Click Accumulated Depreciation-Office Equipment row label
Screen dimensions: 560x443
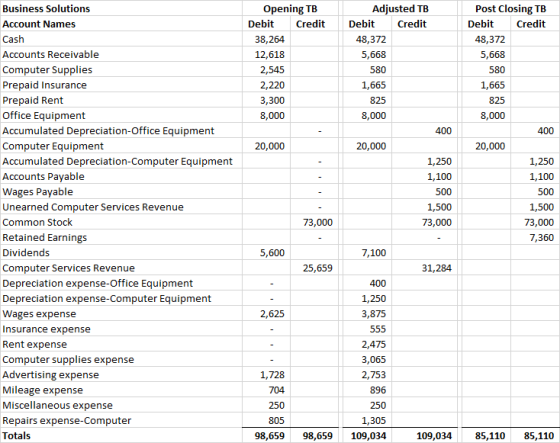click(x=108, y=131)
